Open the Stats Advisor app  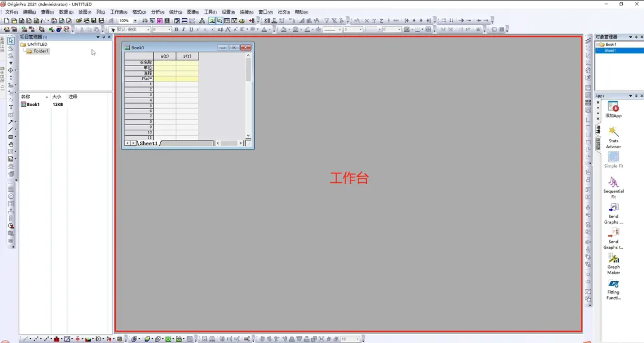coord(613,137)
